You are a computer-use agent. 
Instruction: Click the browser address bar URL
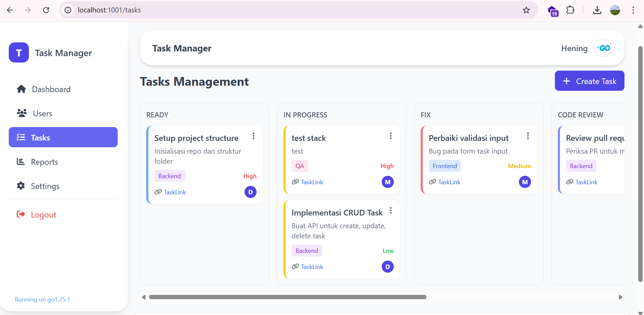point(109,10)
